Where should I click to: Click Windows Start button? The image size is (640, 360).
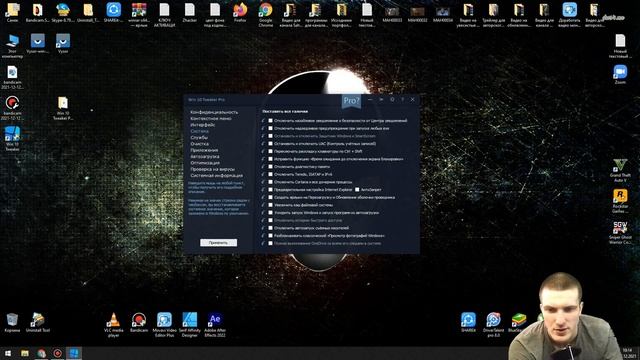[x=8, y=353]
